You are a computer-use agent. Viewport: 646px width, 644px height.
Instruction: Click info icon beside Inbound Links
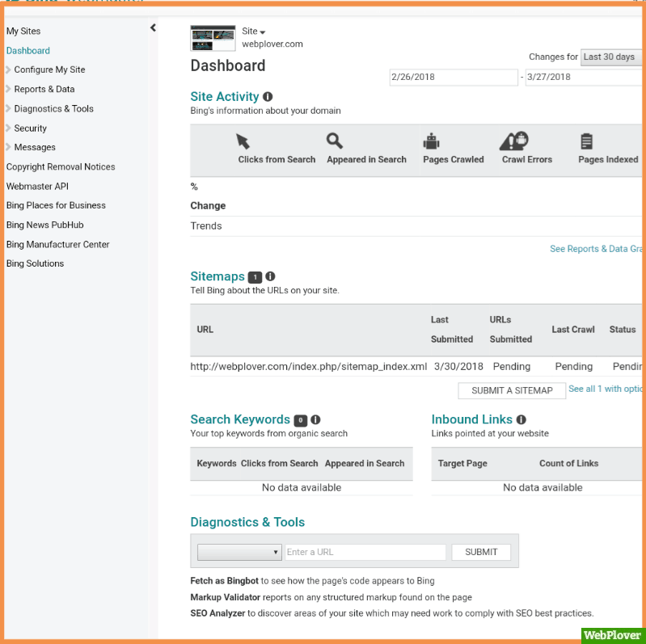(521, 419)
